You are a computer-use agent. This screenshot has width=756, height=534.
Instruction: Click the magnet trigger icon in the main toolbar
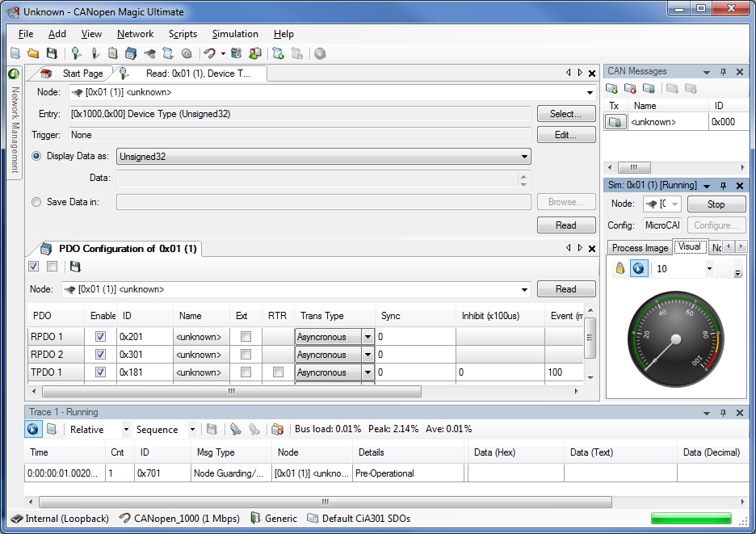point(210,53)
